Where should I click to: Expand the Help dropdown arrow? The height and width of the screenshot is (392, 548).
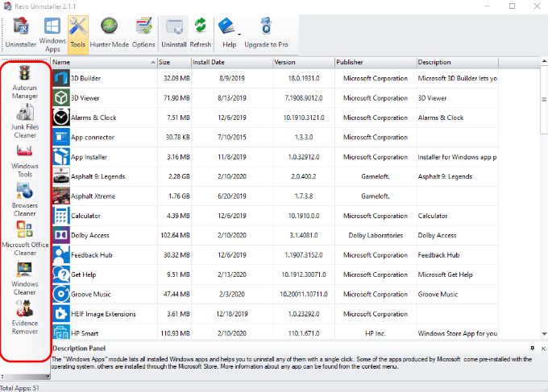[239, 34]
